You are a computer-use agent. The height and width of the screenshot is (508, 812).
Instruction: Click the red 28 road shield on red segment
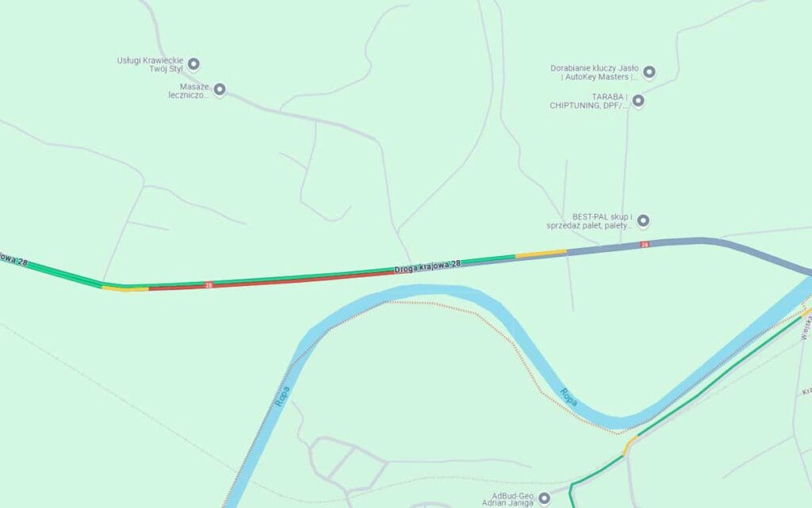[x=209, y=285]
